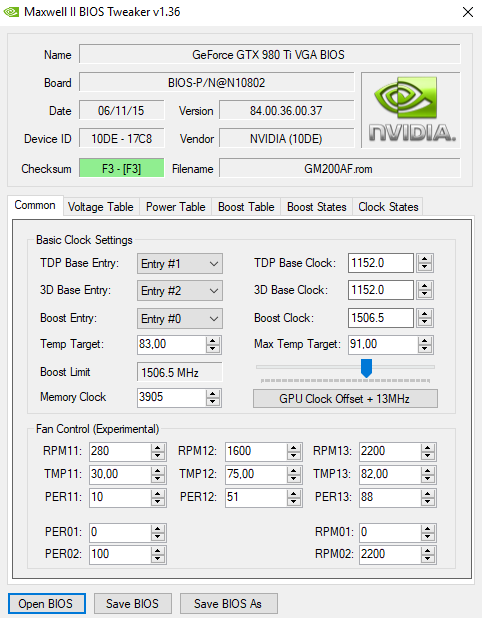Open the Power Table tab
Screen dimensions: 482x618
[175, 207]
